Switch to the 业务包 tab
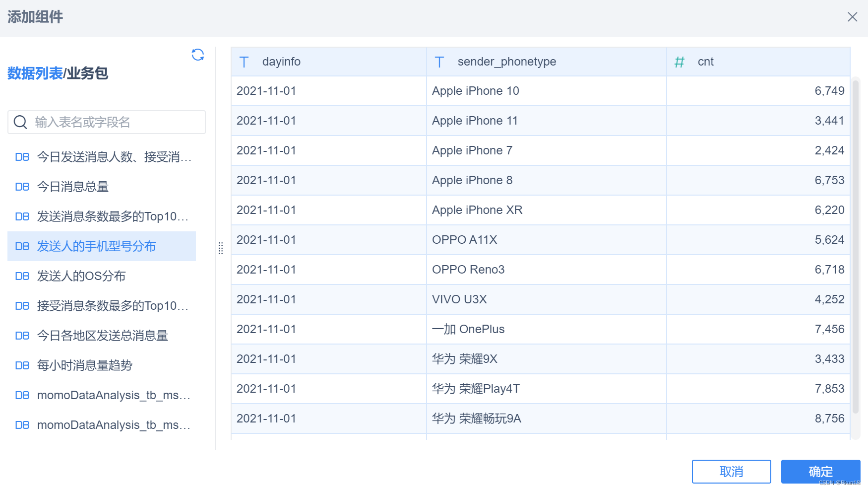 (x=87, y=73)
